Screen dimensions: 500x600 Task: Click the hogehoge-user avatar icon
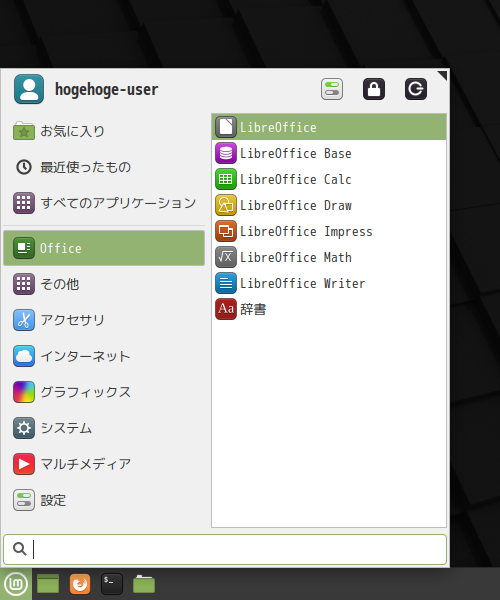pyautogui.click(x=29, y=89)
